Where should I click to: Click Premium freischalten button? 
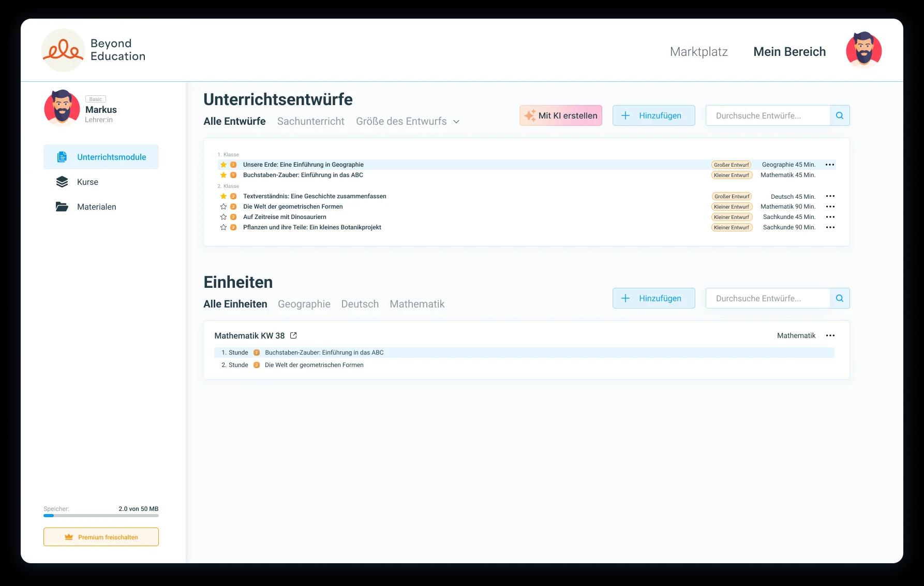pos(101,537)
